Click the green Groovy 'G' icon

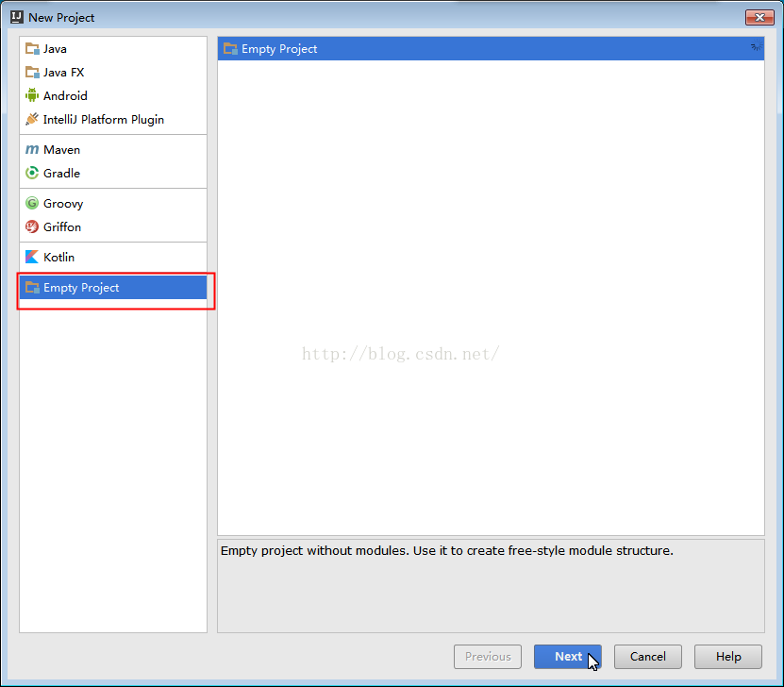click(32, 203)
